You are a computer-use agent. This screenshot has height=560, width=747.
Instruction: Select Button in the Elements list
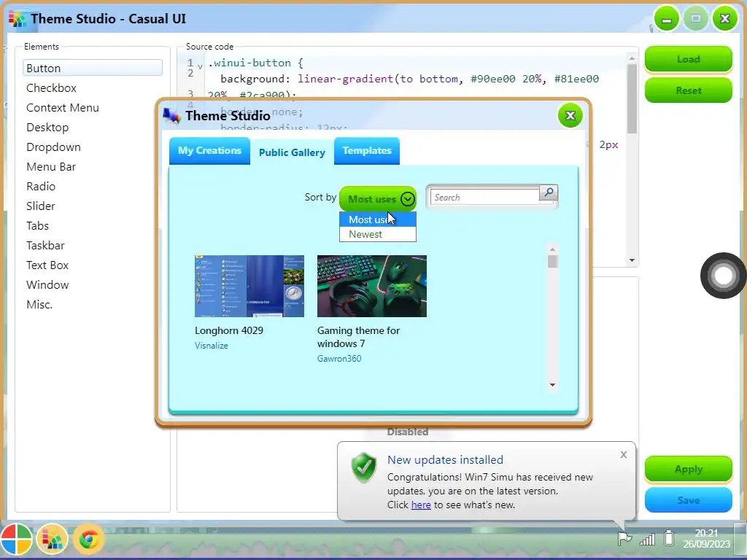(93, 68)
